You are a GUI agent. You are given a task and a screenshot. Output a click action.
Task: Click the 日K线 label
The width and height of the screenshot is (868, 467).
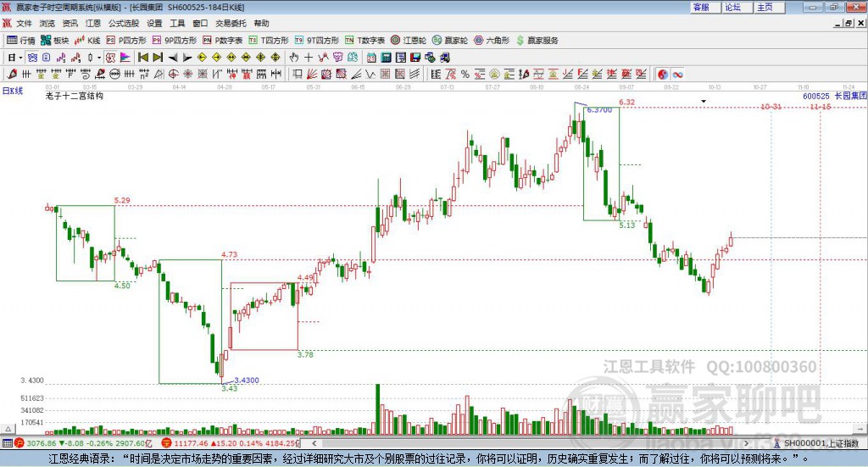[13, 91]
